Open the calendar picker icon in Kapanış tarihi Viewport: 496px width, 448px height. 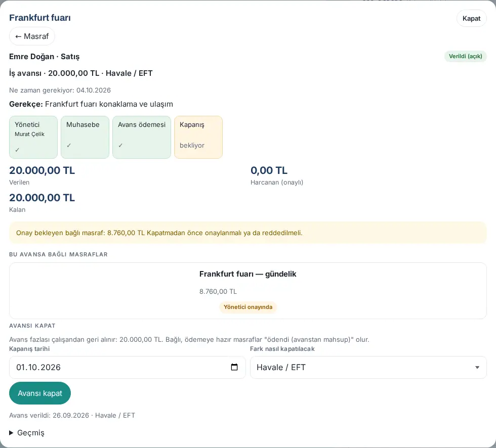[234, 367]
